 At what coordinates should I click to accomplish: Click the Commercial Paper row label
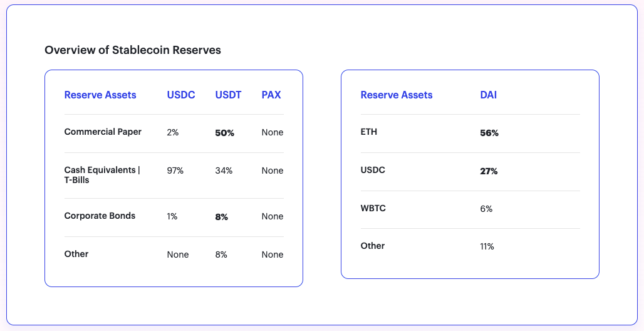[x=103, y=132]
